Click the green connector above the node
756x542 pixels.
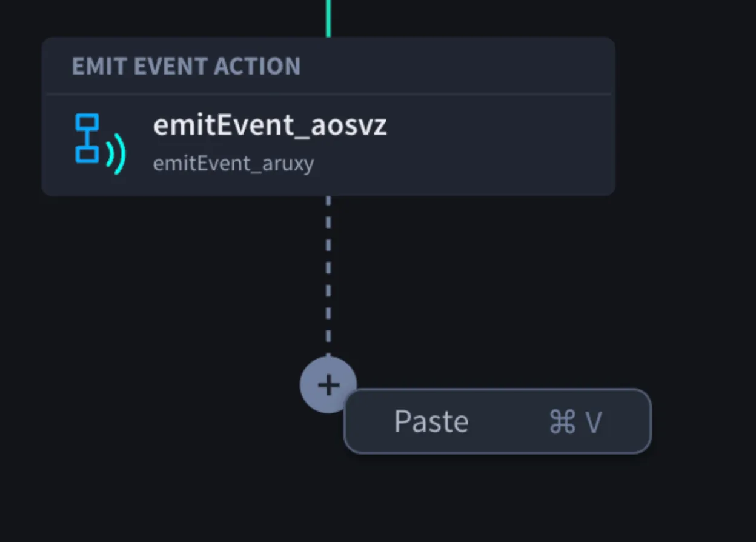(328, 18)
